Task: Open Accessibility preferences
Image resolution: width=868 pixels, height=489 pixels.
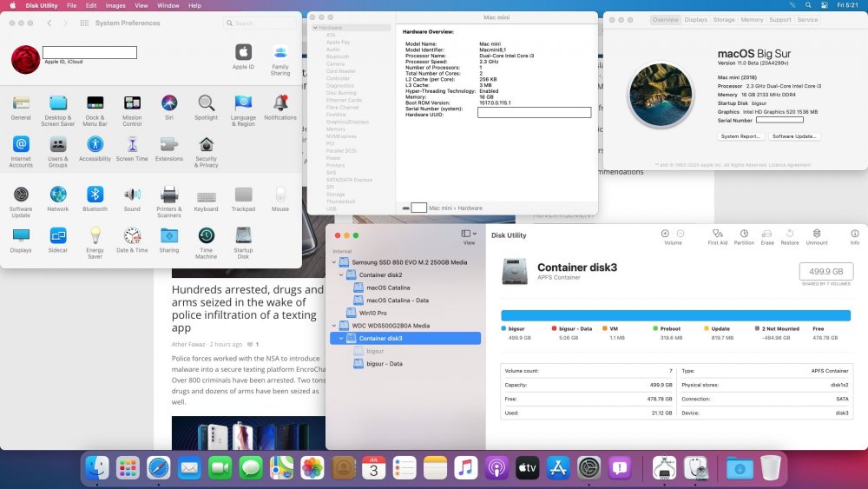Action: 95,149
